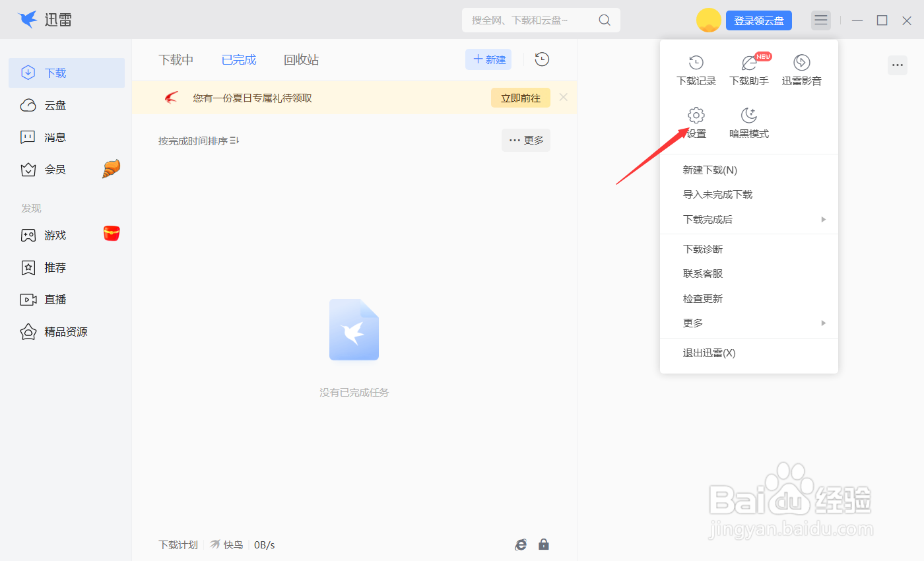This screenshot has height=561, width=924.
Task: Open 设置 settings gear in the menu
Action: [696, 123]
